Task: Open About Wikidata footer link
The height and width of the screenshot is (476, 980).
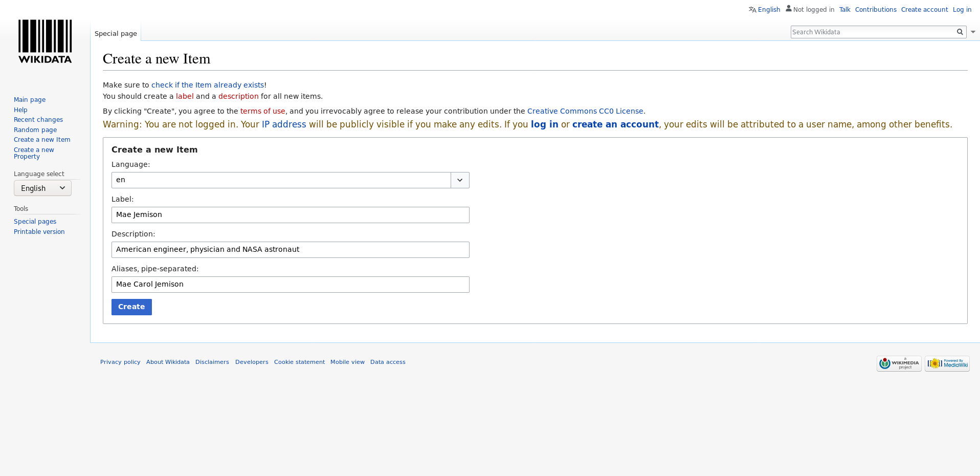Action: [x=168, y=362]
